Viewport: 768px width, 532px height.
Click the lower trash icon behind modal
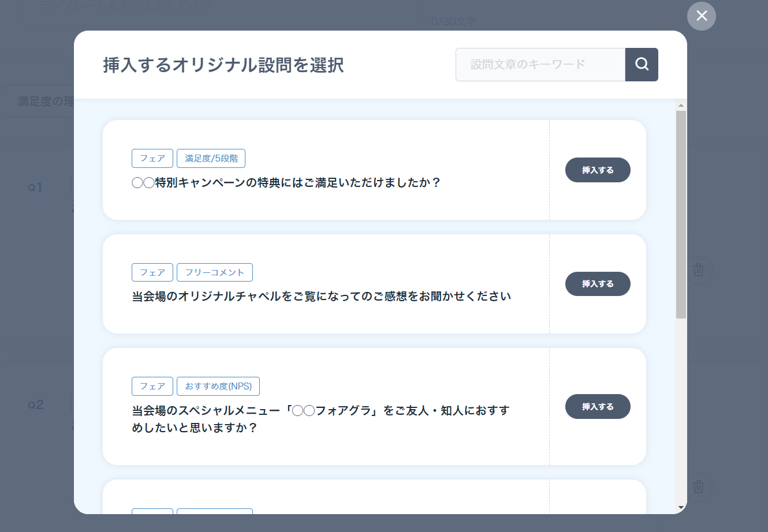click(x=699, y=486)
